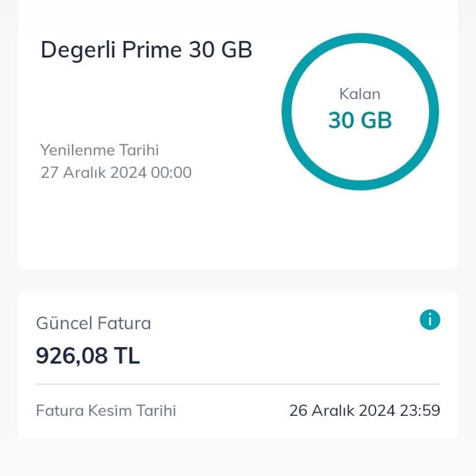Tap the info icon beside Güncel Fatura
Image resolution: width=476 pixels, height=476 pixels.
[430, 320]
